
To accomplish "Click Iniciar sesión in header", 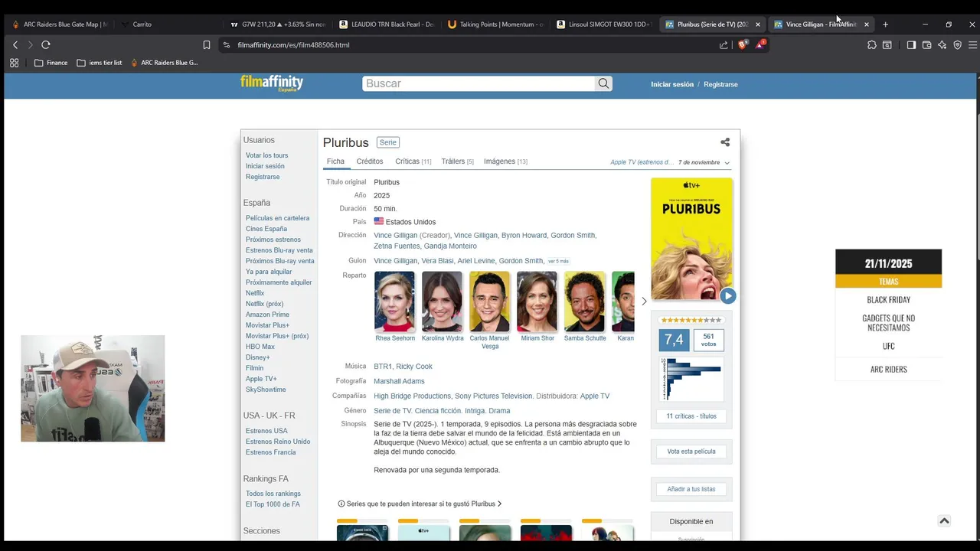I will [672, 84].
